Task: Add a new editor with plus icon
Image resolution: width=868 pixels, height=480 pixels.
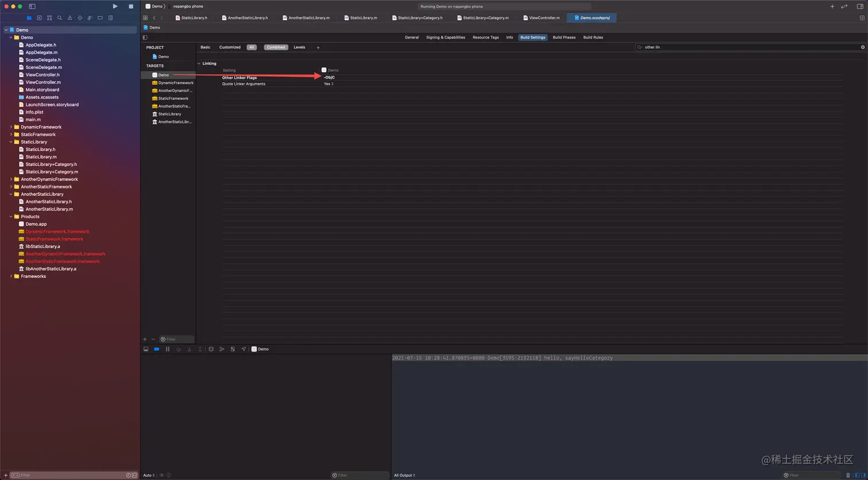Action: tap(832, 6)
